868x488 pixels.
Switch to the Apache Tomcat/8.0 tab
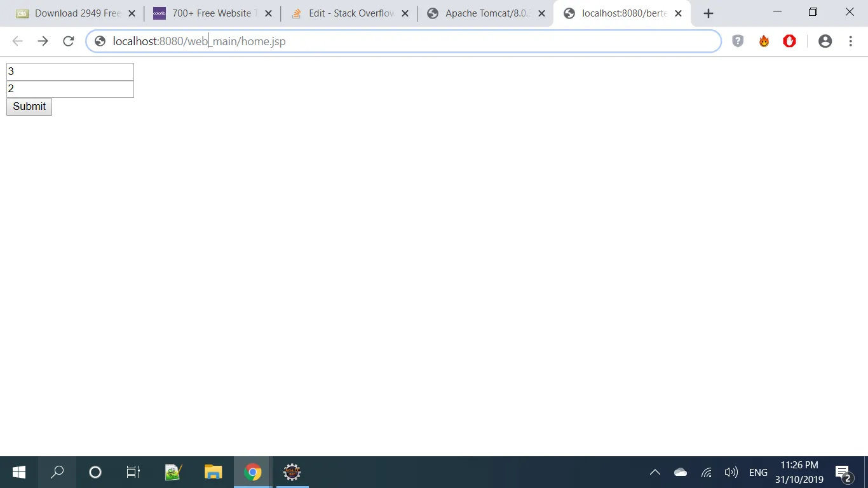485,13
